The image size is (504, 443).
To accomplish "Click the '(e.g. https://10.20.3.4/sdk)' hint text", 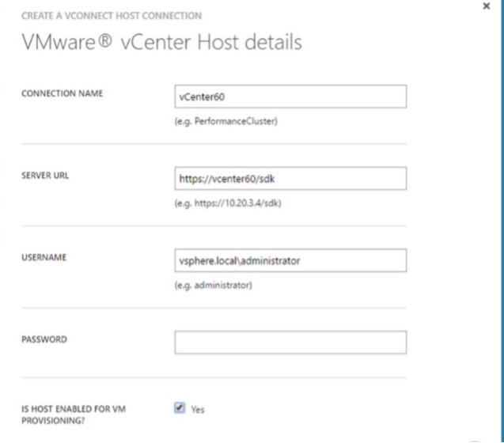I will (228, 203).
